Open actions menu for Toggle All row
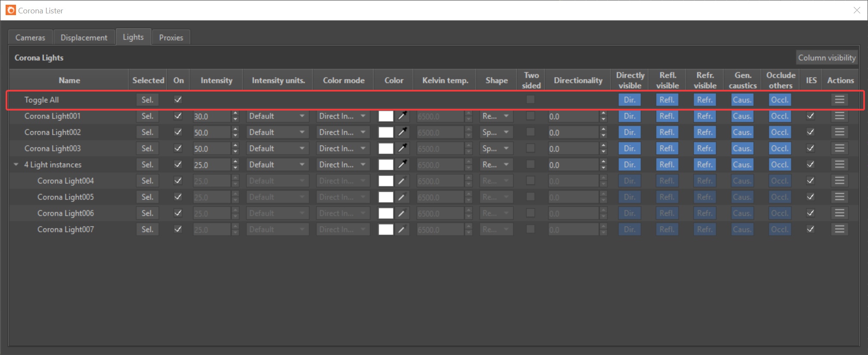Screen dimensions: 868x355 click(839, 100)
